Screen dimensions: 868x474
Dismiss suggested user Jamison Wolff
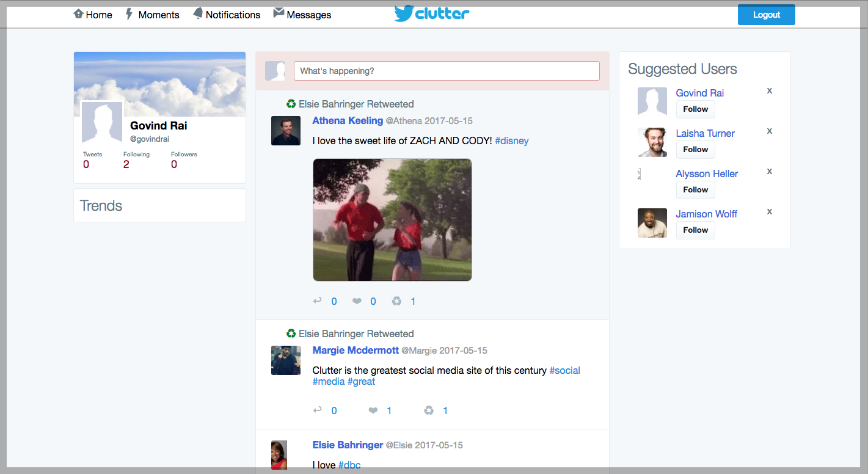(770, 212)
